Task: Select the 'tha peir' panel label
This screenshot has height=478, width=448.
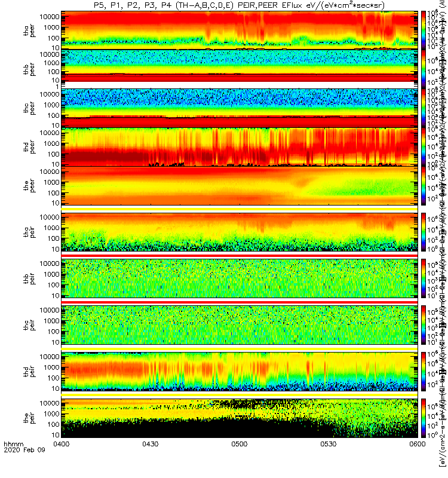Action: (x=29, y=232)
